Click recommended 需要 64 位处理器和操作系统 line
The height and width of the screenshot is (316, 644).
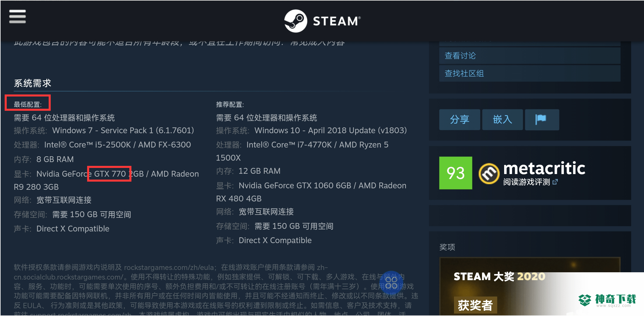pyautogui.click(x=266, y=118)
